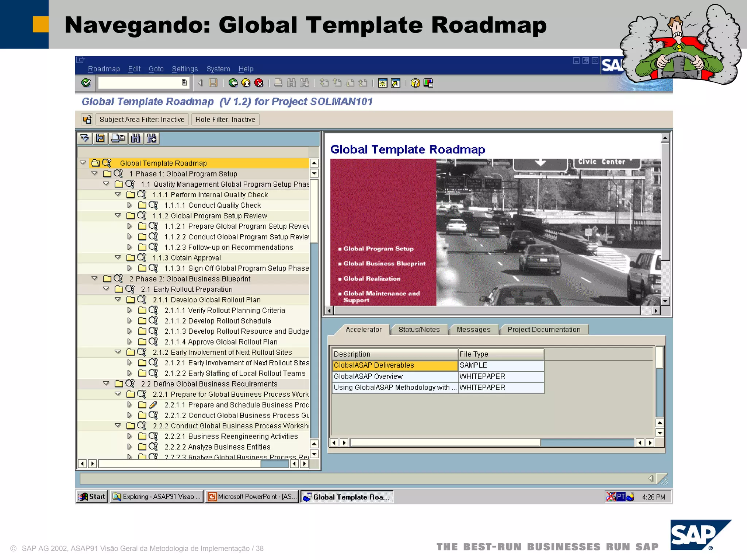Click the Create New Session icon
The image size is (747, 560).
point(383,83)
